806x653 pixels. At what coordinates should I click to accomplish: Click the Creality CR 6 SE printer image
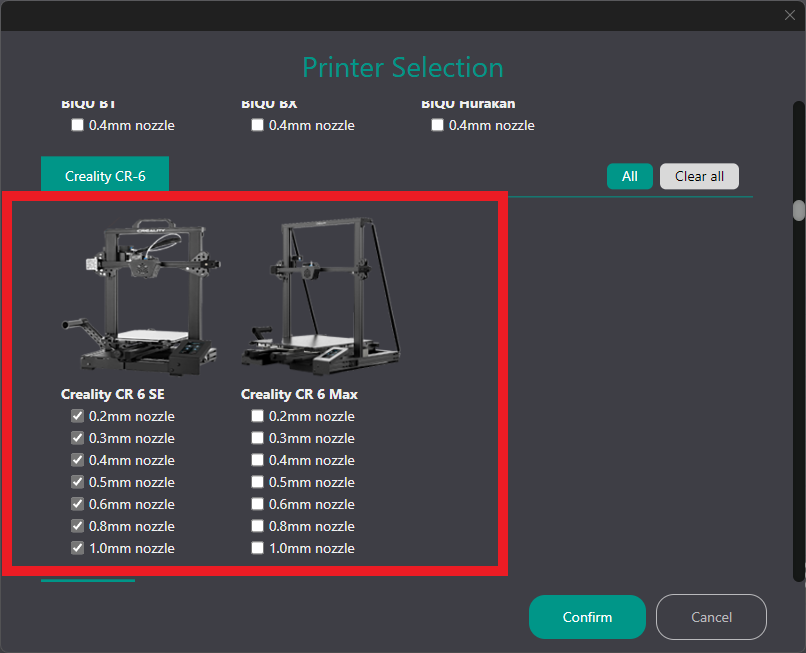(x=141, y=296)
